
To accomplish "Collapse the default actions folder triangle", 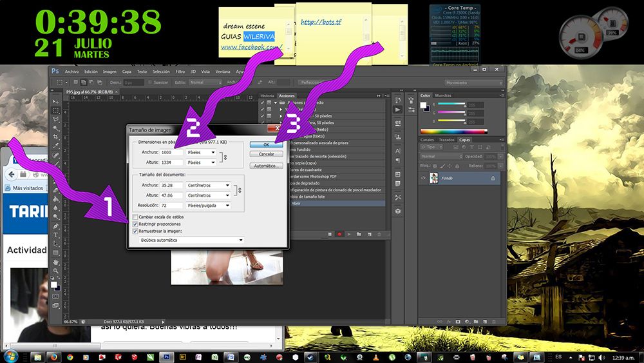I will [x=276, y=103].
